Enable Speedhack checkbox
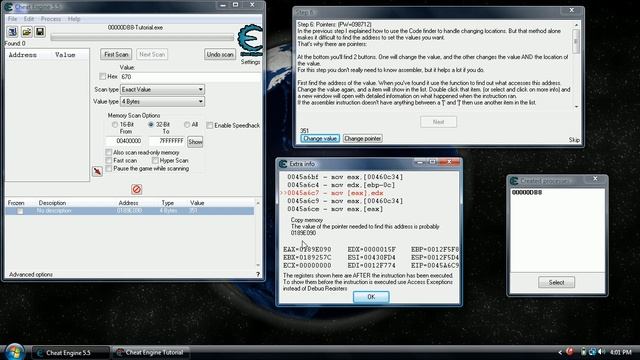The height and width of the screenshot is (360, 640). [x=209, y=125]
